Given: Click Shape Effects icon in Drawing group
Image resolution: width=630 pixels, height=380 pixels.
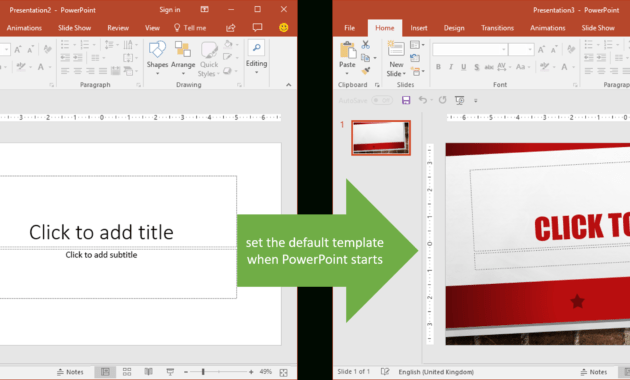Looking at the screenshot, I should pos(227,71).
